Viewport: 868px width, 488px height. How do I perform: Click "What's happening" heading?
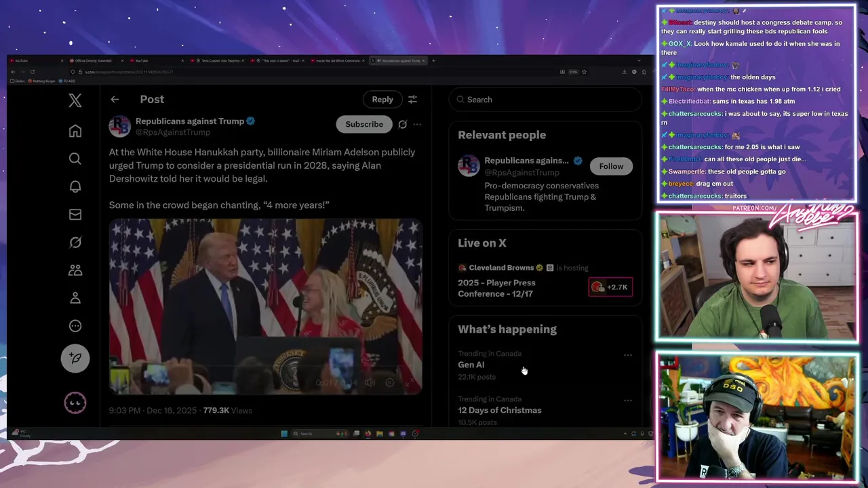(507, 329)
